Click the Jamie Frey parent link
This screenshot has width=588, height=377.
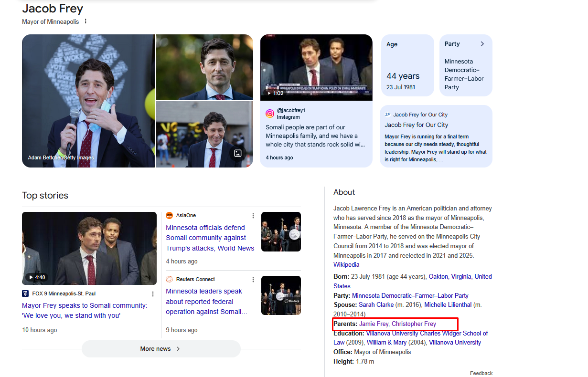coord(374,324)
